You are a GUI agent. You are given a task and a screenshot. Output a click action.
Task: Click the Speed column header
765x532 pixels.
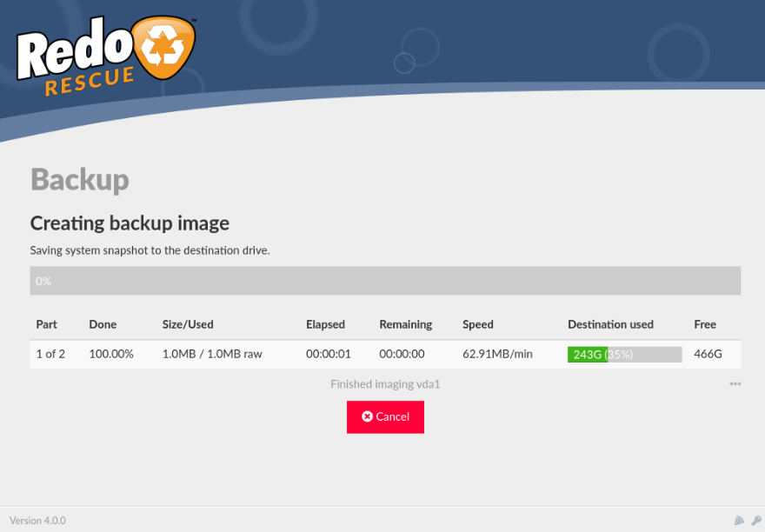(477, 324)
